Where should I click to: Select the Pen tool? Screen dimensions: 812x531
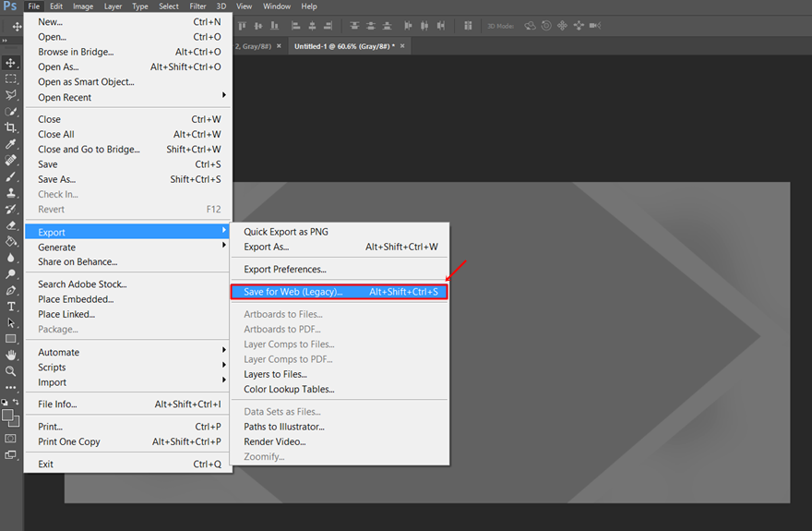coord(10,291)
